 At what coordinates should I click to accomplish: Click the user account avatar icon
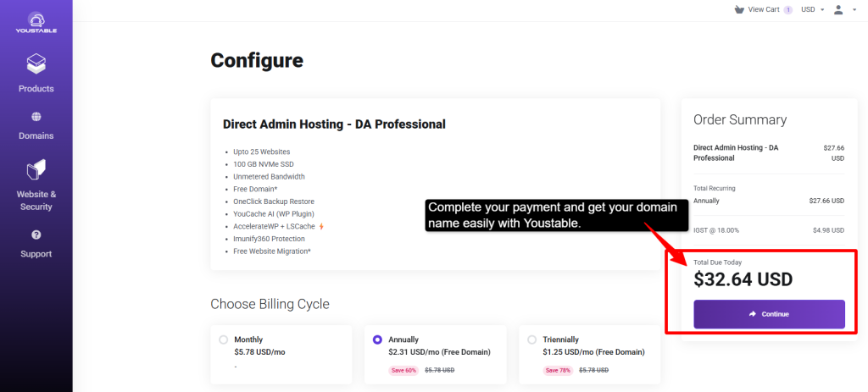point(838,9)
